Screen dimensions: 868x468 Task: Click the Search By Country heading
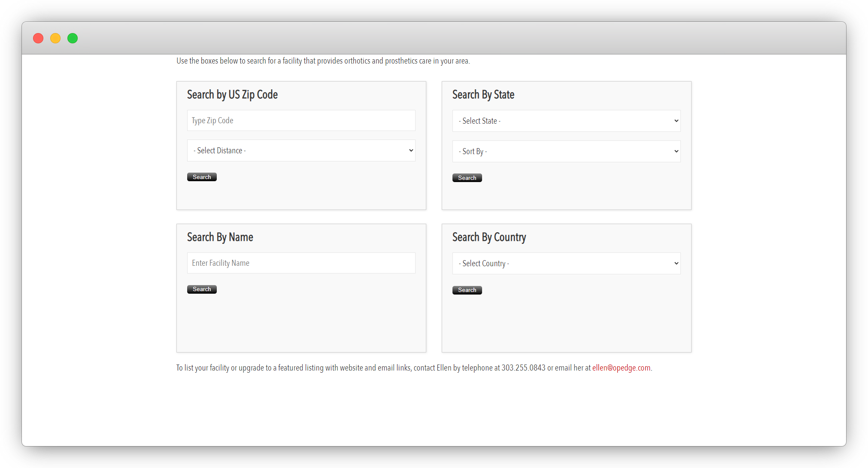click(489, 237)
